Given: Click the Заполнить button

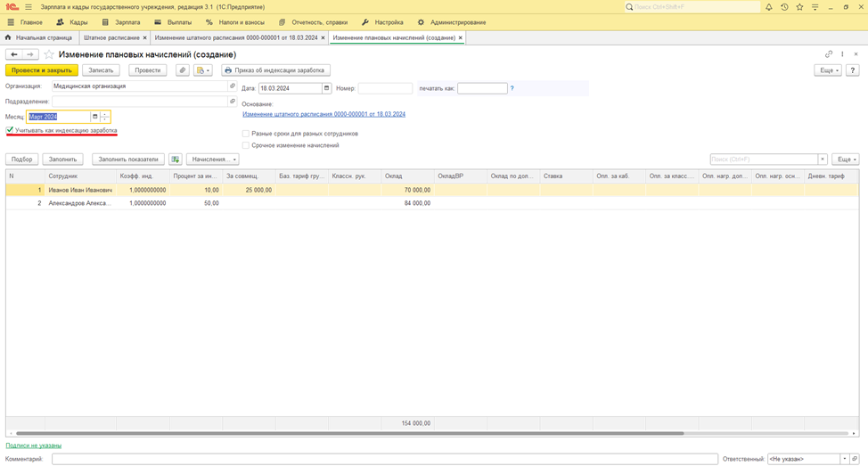Looking at the screenshot, I should coord(62,159).
